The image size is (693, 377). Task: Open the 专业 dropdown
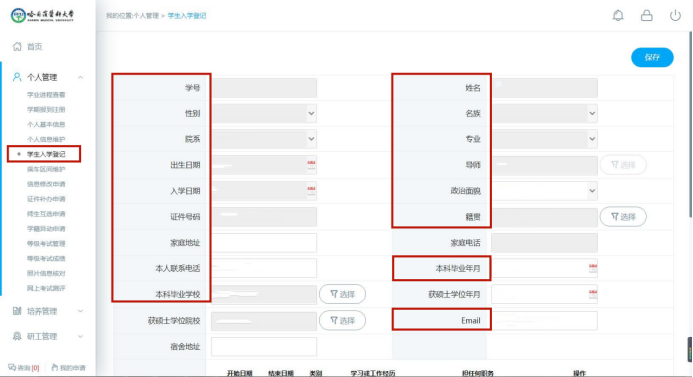pyautogui.click(x=544, y=139)
